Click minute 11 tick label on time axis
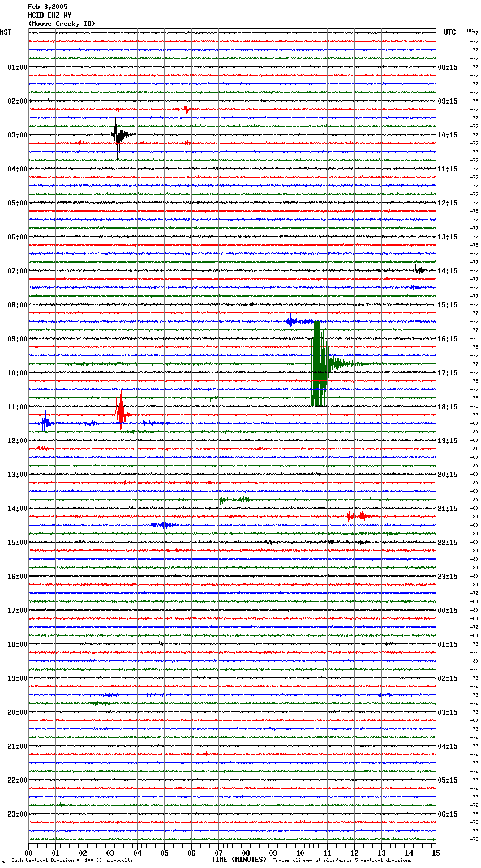The height and width of the screenshot is (868, 481). tap(327, 853)
